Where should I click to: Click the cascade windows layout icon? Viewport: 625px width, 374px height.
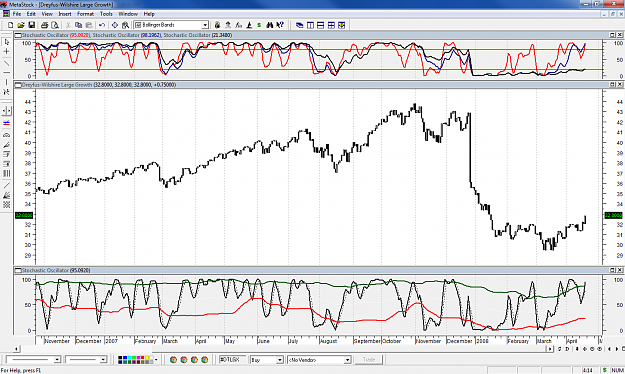[299, 25]
